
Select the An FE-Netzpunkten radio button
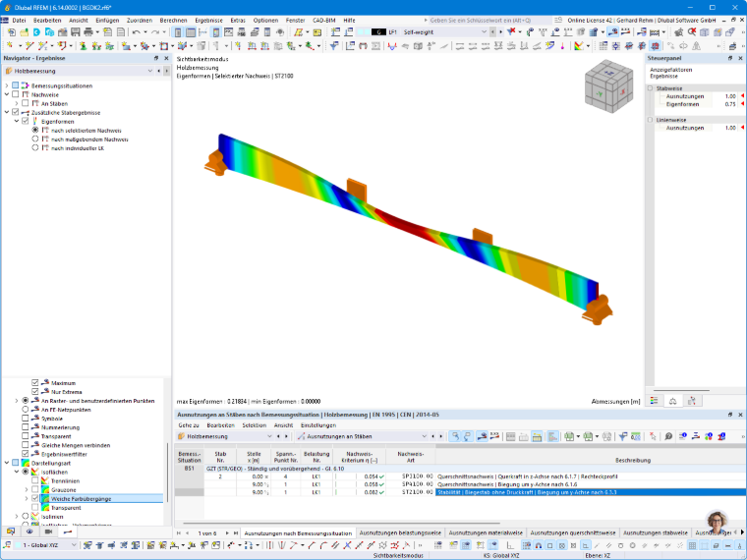tap(26, 409)
